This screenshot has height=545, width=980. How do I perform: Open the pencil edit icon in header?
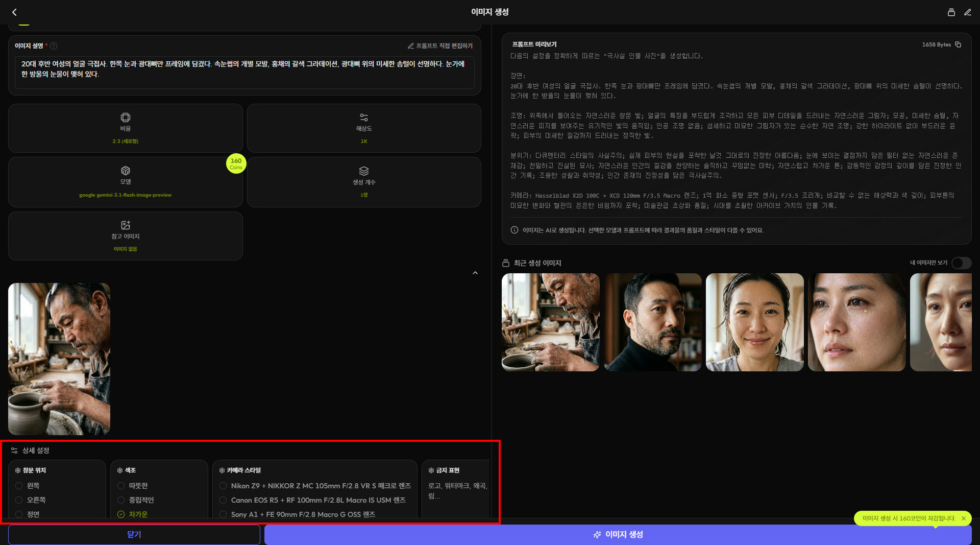click(x=967, y=12)
